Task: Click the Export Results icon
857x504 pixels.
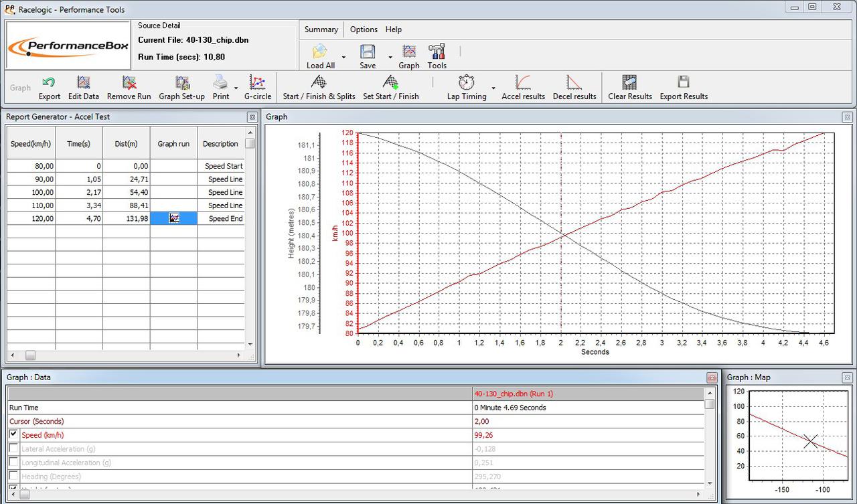Action: (x=684, y=82)
